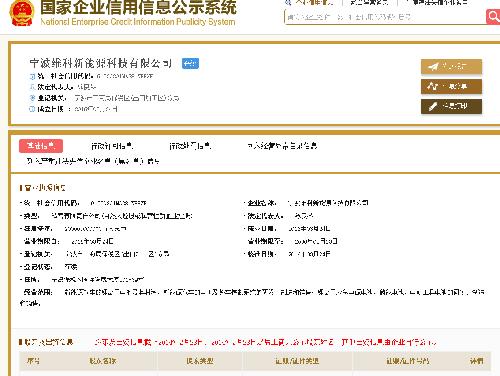Click the 营业期限自 date value
This screenshot has width=500, height=376.
92,241
